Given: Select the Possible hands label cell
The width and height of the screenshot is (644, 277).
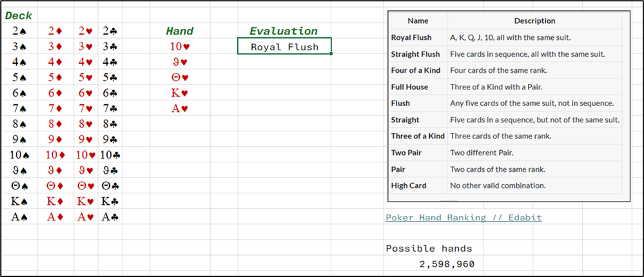Looking at the screenshot, I should click(429, 248).
